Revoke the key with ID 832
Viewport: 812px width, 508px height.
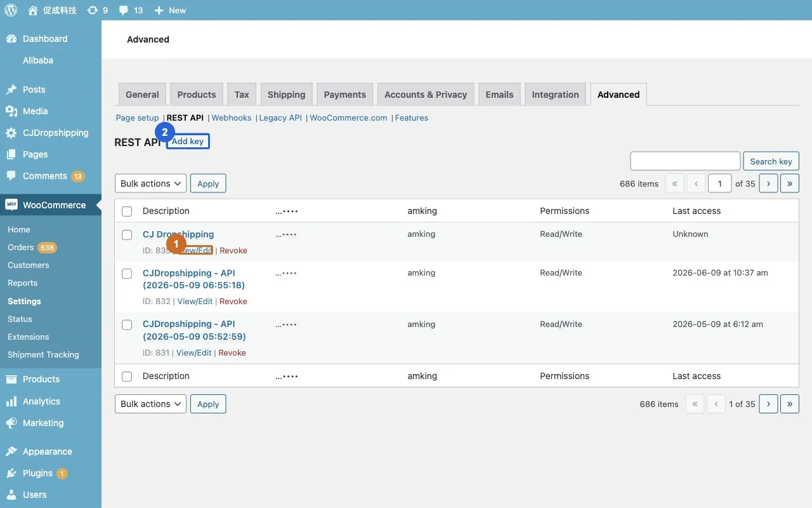pos(233,302)
